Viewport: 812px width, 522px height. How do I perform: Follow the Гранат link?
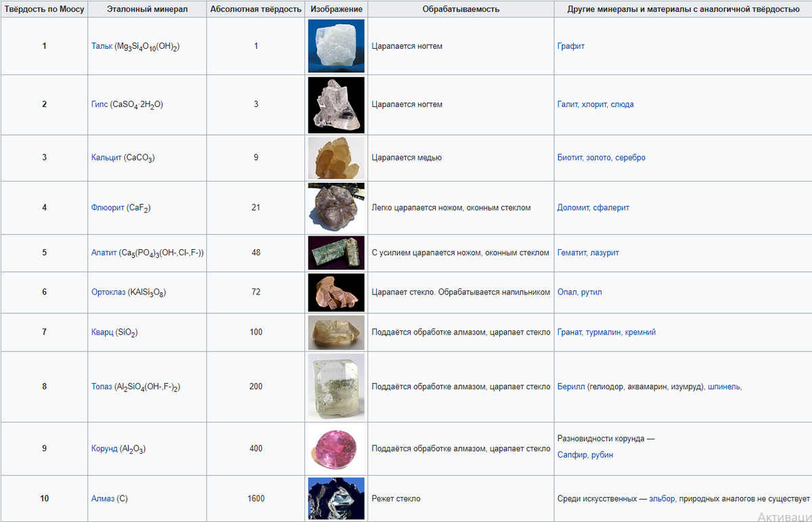[570, 332]
